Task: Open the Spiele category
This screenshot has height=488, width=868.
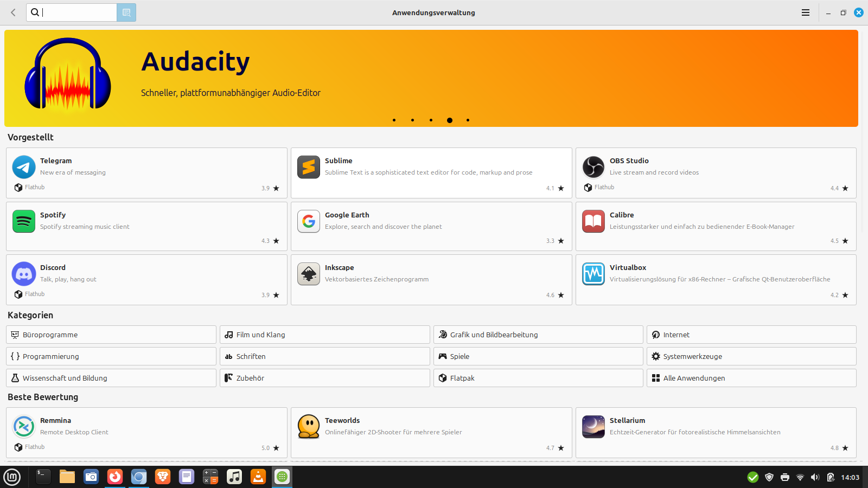Action: (x=538, y=356)
